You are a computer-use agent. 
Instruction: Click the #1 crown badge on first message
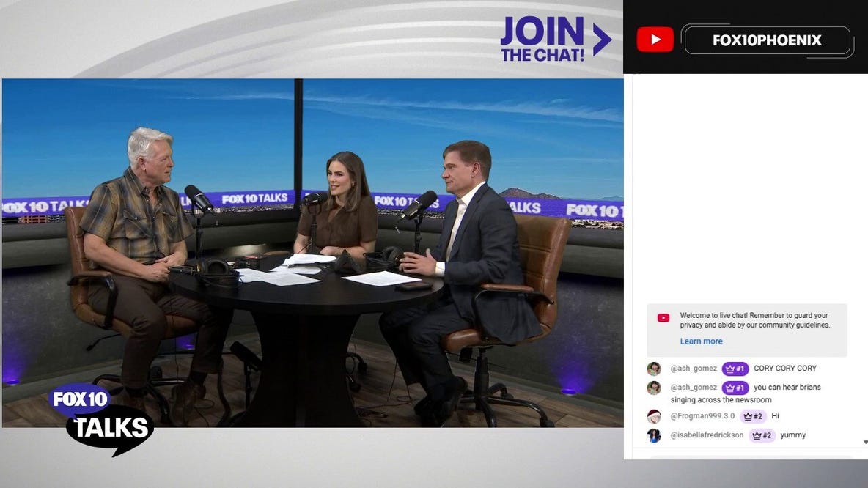735,369
